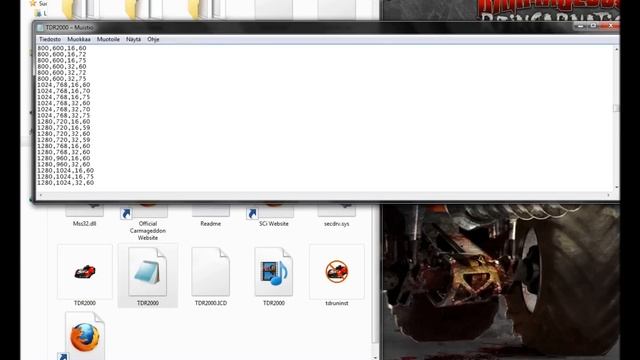Screen dimensions: 640x360
Task: Select the tdruninst uninstaller icon
Action: 337,272
